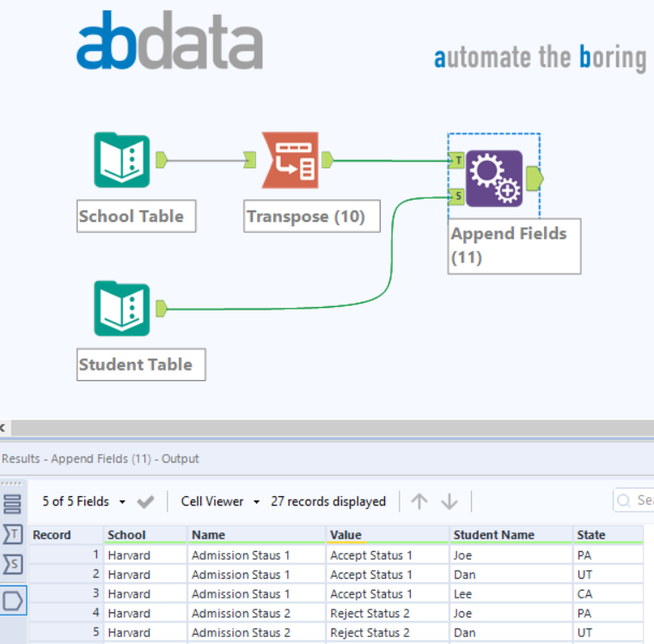This screenshot has height=644, width=654.
Task: Click the Record column header
Action: [65, 535]
